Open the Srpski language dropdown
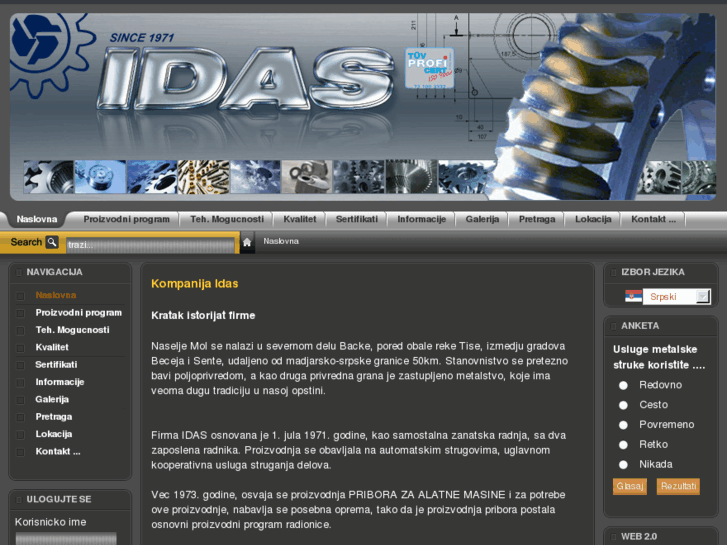The image size is (727, 545). point(676,296)
